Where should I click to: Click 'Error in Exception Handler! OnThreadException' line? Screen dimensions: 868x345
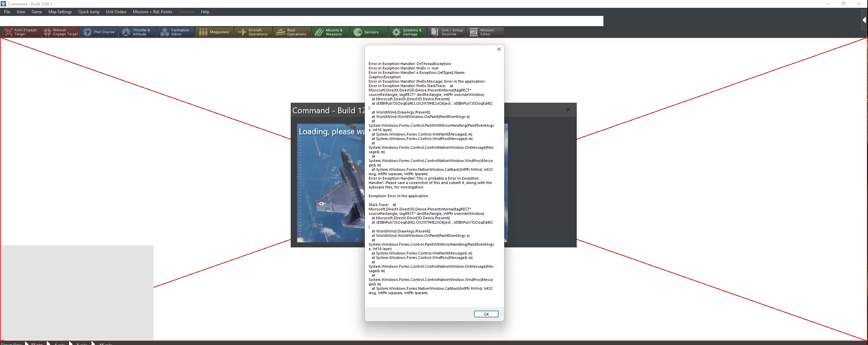pyautogui.click(x=410, y=64)
